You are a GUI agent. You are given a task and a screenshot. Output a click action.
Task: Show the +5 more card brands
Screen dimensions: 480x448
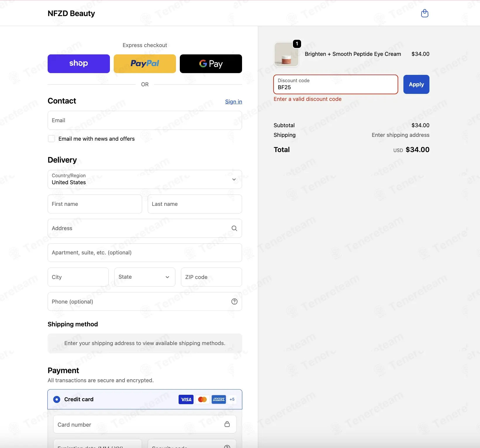(232, 399)
